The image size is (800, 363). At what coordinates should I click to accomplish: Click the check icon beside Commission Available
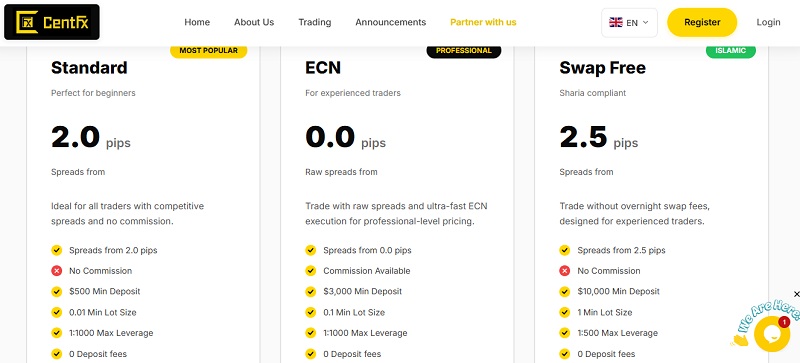311,271
